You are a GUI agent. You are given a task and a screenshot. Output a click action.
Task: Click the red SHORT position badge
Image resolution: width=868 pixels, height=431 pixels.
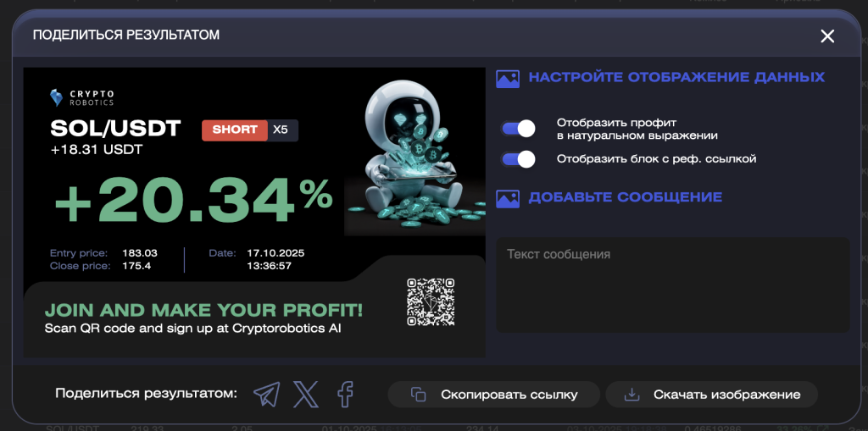point(234,130)
